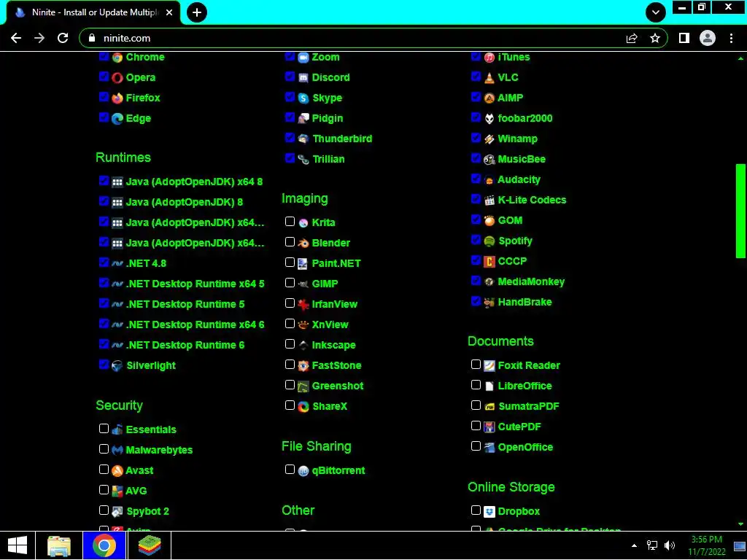Click the volume speaker tray icon

[670, 545]
